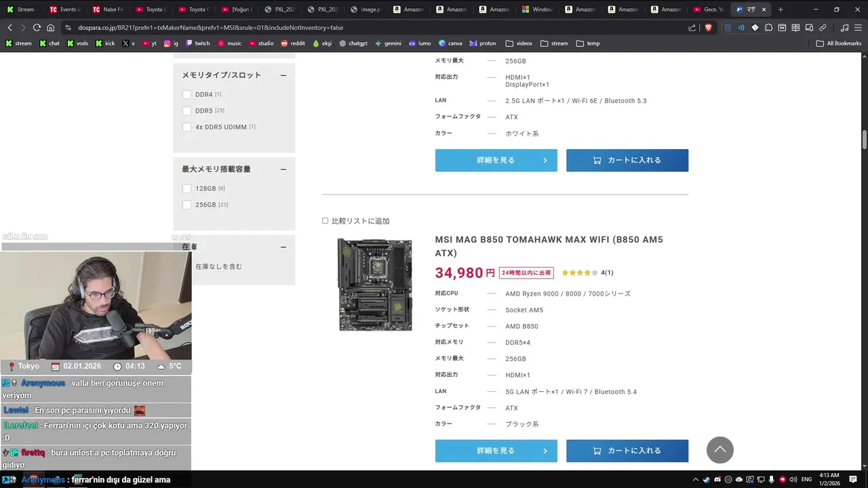The image size is (868, 488).
Task: Open the Windows notification center
Action: (x=854, y=479)
